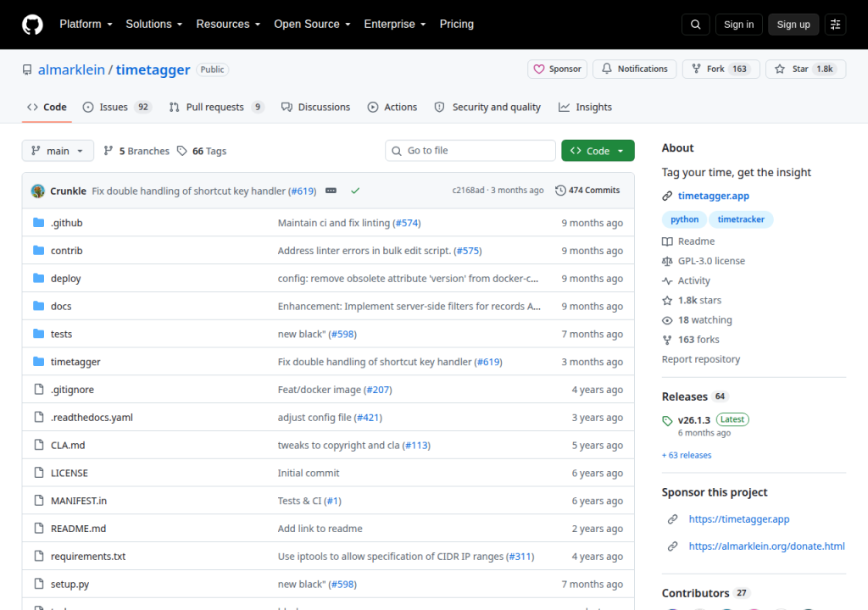Open the tests folder icon
Viewport: 868px width, 610px height.
click(x=38, y=333)
